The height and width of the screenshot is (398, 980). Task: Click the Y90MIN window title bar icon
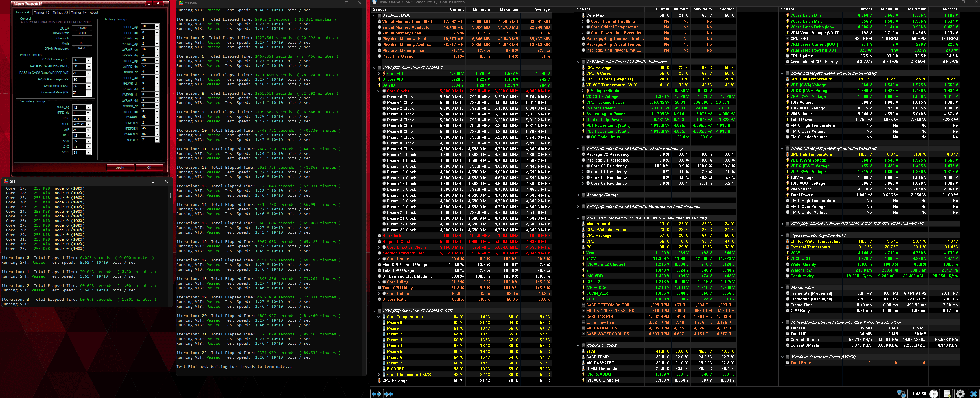coord(181,3)
